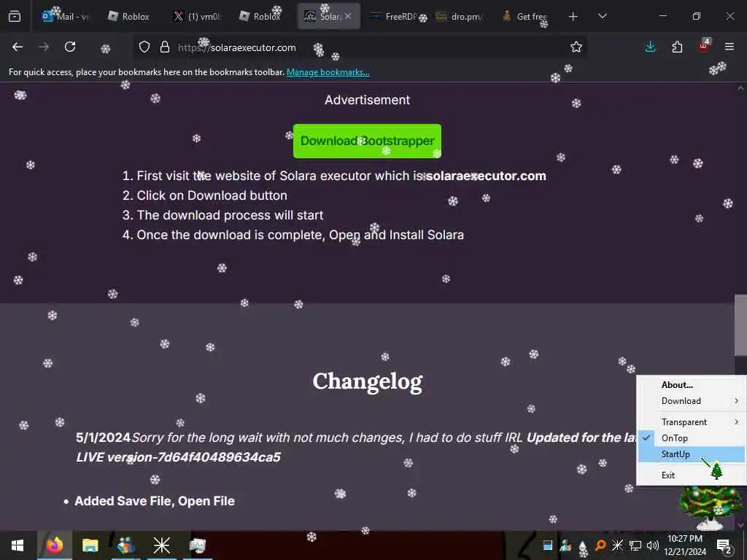Switch to the FreeRDP tab
Screen dimensions: 747x560
[x=395, y=17]
